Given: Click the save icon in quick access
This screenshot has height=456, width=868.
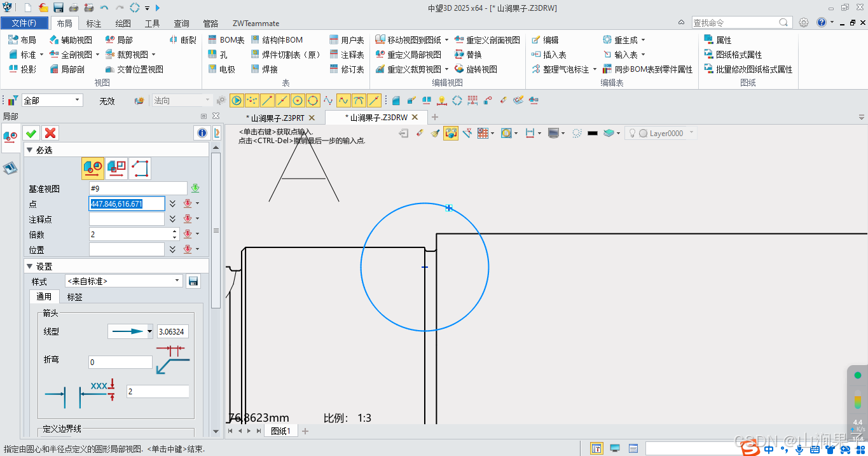Looking at the screenshot, I should click(59, 8).
